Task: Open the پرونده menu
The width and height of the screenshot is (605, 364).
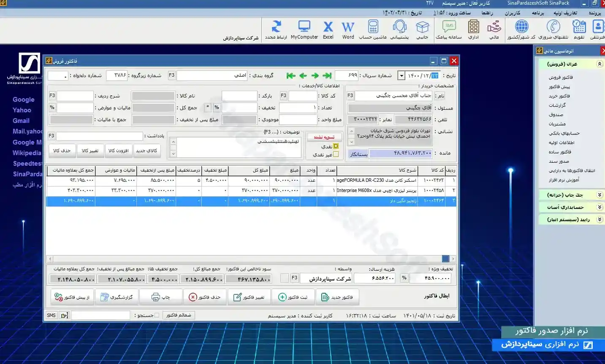Action: [595, 13]
